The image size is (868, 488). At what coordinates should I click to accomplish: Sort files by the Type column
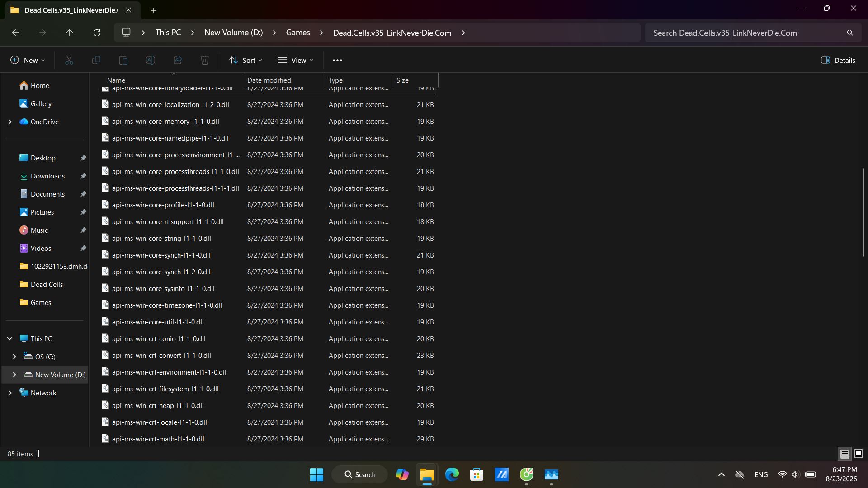(x=359, y=80)
